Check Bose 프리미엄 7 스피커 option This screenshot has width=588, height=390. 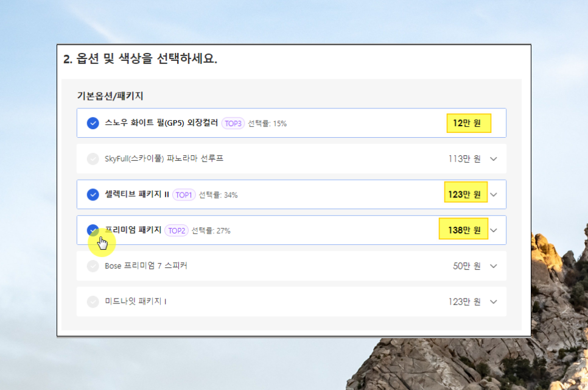coord(93,266)
